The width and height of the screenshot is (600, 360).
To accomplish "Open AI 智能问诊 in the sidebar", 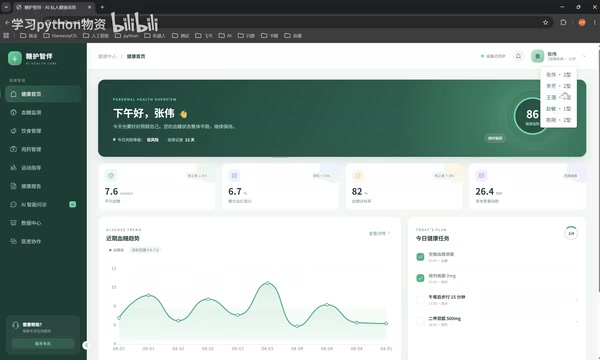I will point(43,204).
